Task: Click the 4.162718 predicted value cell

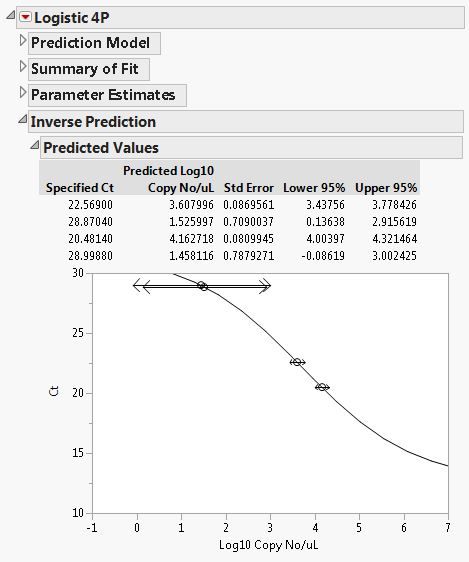Action: click(x=191, y=239)
